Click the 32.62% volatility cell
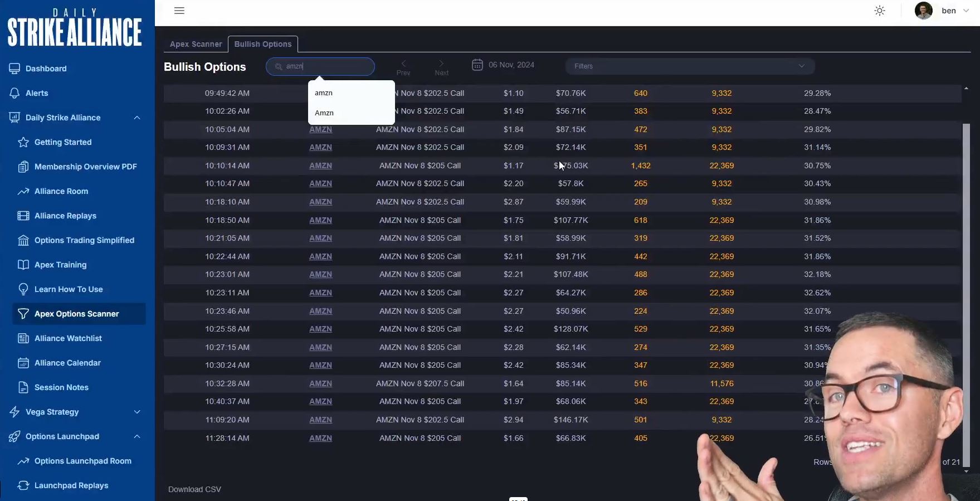Viewport: 980px width, 501px height. click(x=817, y=293)
